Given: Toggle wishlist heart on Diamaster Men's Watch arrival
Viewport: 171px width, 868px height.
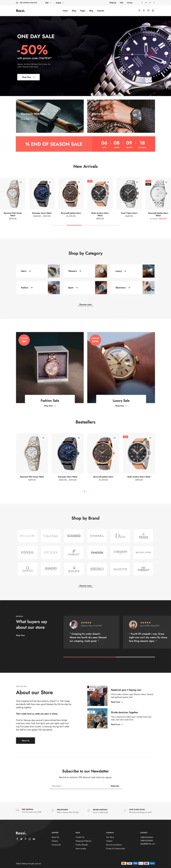Looking at the screenshot, I should tap(50, 182).
